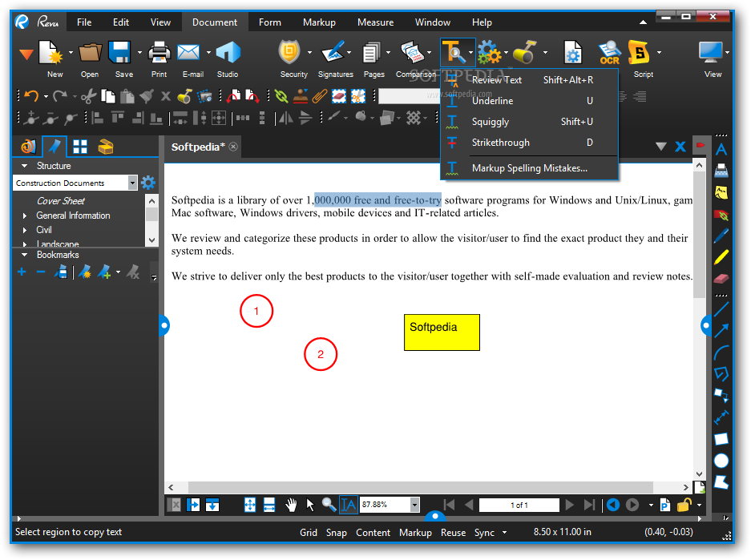Select the Arrow markup tool in right toolbar

click(x=721, y=330)
